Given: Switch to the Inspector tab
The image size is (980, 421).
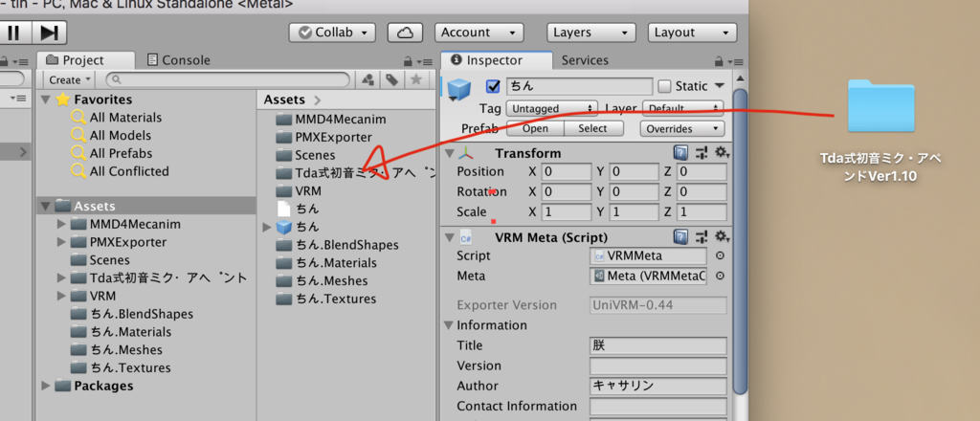Looking at the screenshot, I should click(x=497, y=60).
